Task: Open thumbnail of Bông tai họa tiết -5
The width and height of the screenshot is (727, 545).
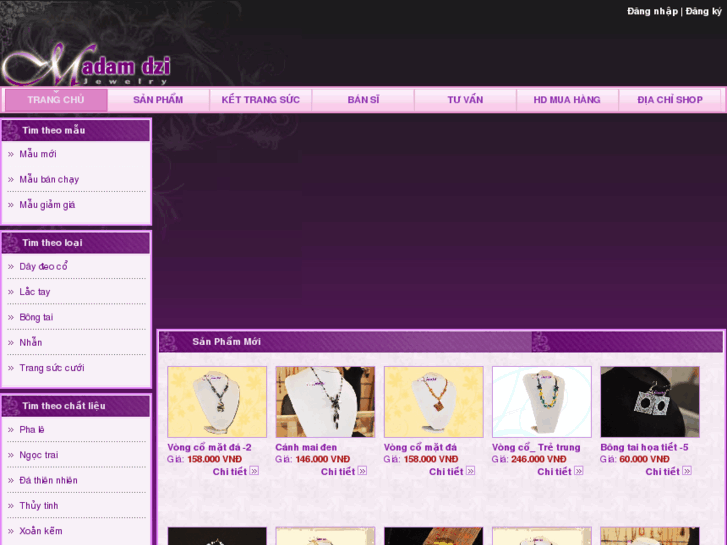Action: pos(650,402)
